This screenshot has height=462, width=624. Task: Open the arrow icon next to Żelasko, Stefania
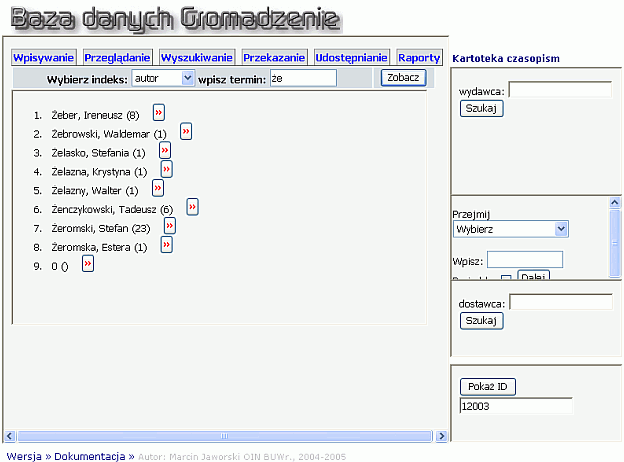click(165, 150)
